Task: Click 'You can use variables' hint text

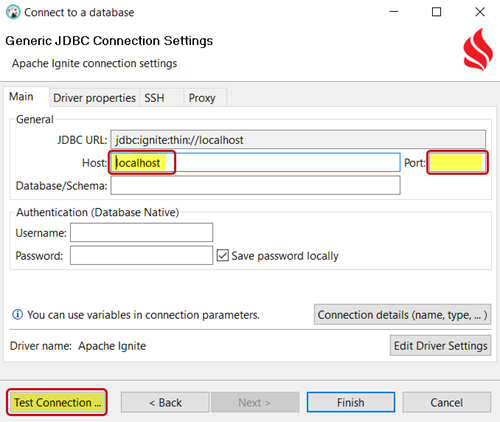Action: [143, 315]
